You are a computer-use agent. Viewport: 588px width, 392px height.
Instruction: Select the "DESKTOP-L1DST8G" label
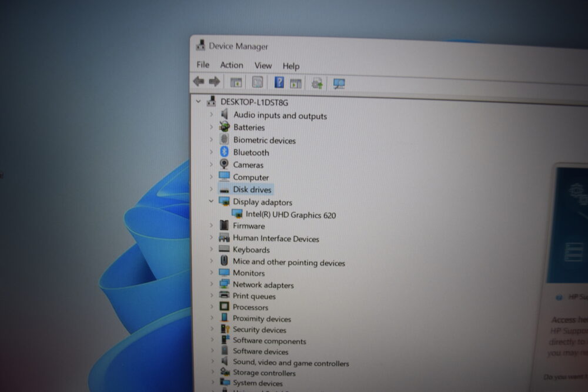tap(254, 102)
